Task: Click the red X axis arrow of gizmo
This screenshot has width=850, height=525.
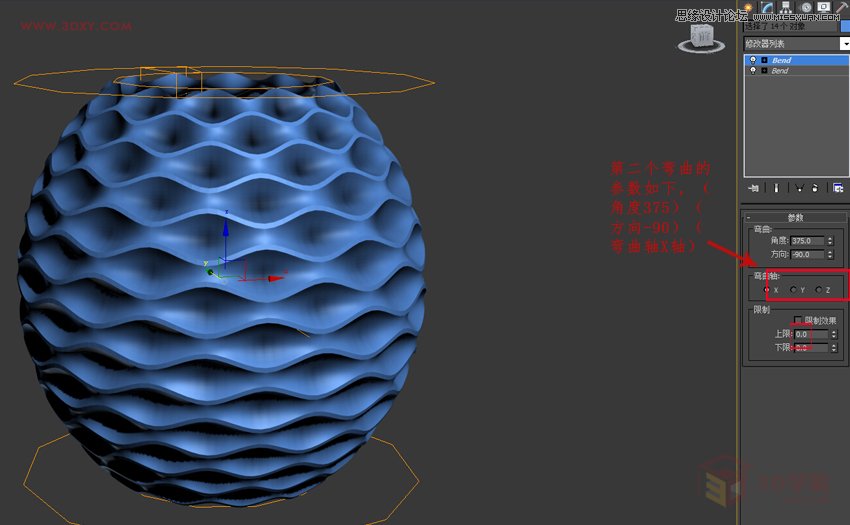Action: pyautogui.click(x=275, y=278)
